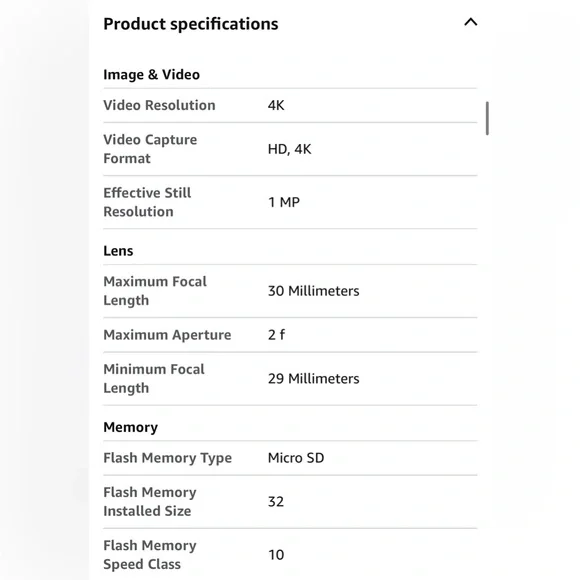Select the Lens section header
Viewport: 580px width, 580px height.
pyautogui.click(x=118, y=251)
